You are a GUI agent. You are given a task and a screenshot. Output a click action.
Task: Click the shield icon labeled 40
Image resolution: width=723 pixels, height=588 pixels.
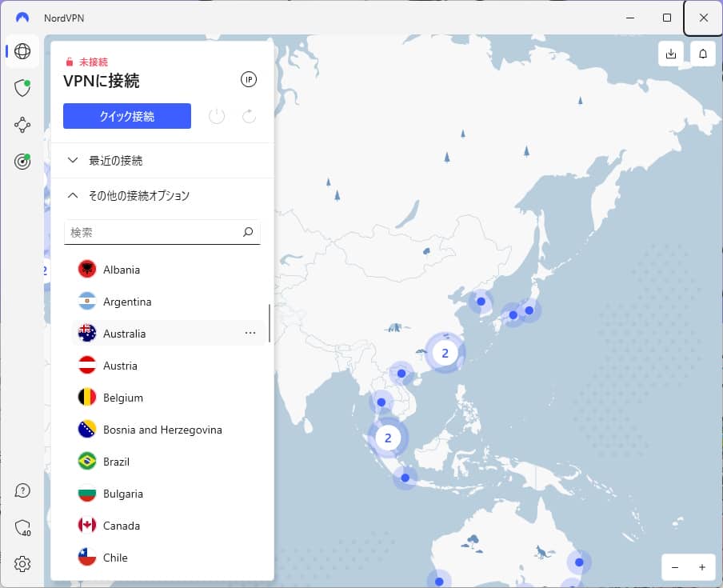click(22, 527)
